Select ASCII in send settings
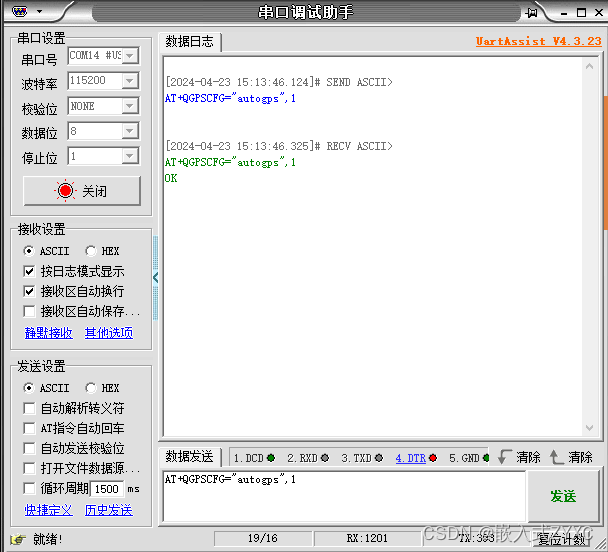608x552 pixels. (46, 388)
